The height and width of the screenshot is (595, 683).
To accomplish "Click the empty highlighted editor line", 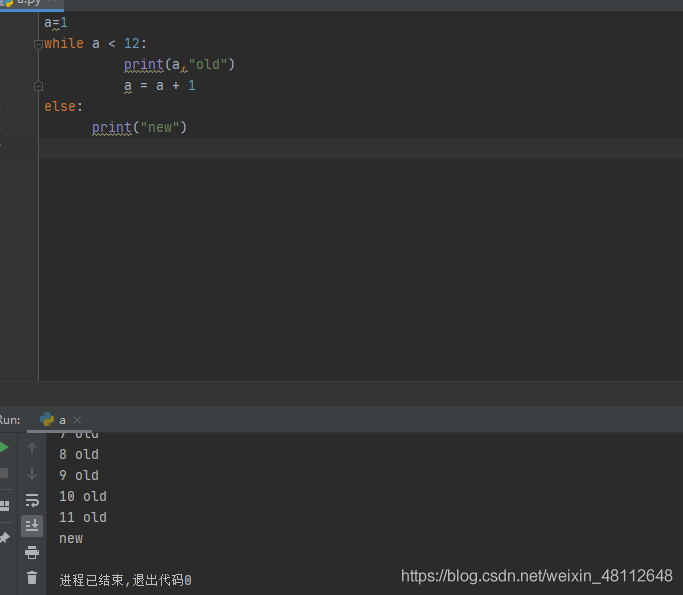I will click(361, 149).
